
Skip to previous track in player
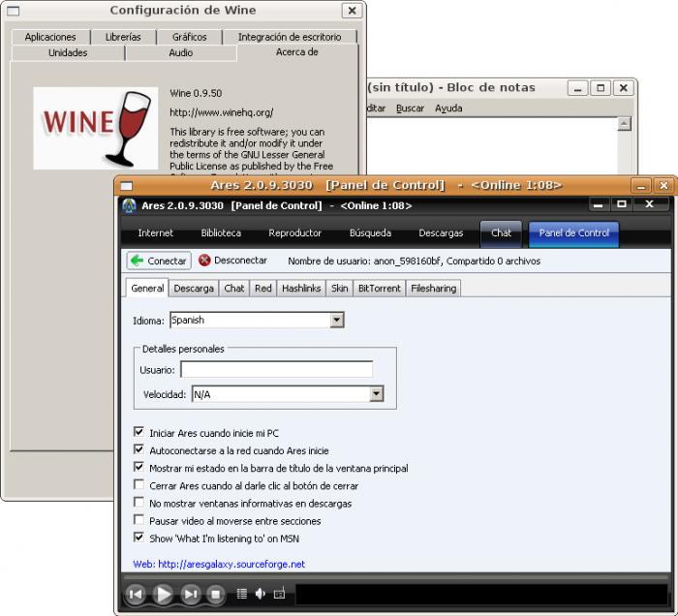pyautogui.click(x=136, y=594)
